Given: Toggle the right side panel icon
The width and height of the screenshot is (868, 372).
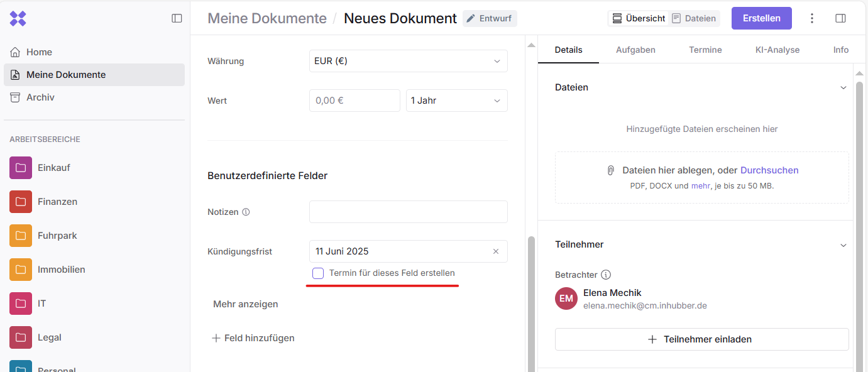Looking at the screenshot, I should [x=840, y=18].
